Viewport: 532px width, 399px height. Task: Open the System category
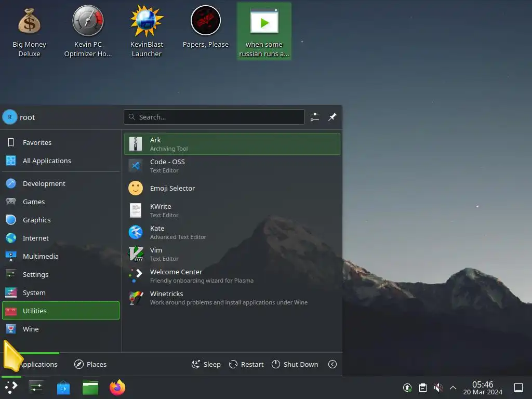[61, 292]
